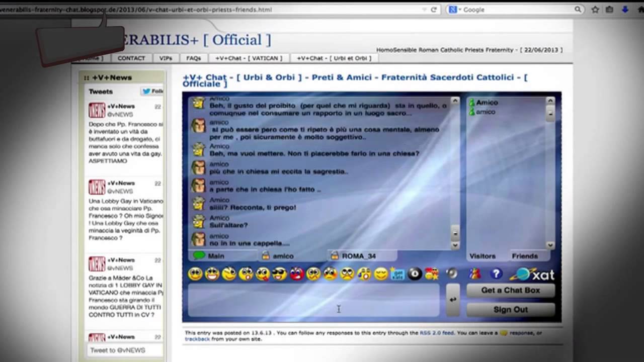Click the 'Get a Chat Box' button
This screenshot has height=362, width=644.
(511, 290)
